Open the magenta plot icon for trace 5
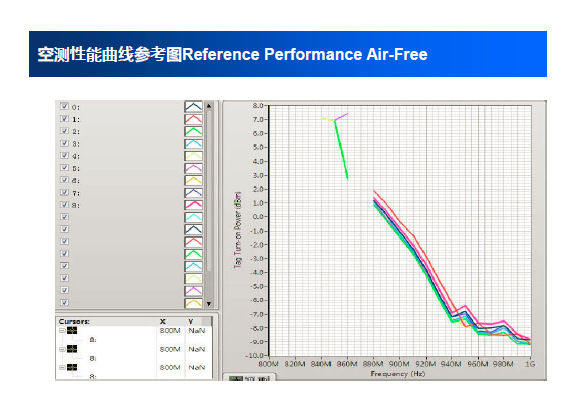This screenshot has width=575, height=410. click(x=193, y=168)
